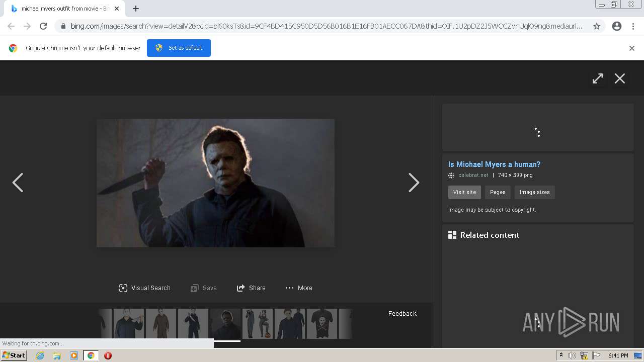The width and height of the screenshot is (644, 362).
Task: Select thumbnail of brown coveralls costume
Action: pyautogui.click(x=161, y=324)
